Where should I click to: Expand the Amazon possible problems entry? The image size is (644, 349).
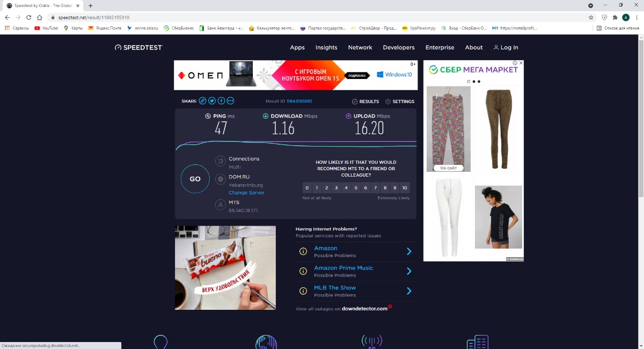coord(409,251)
